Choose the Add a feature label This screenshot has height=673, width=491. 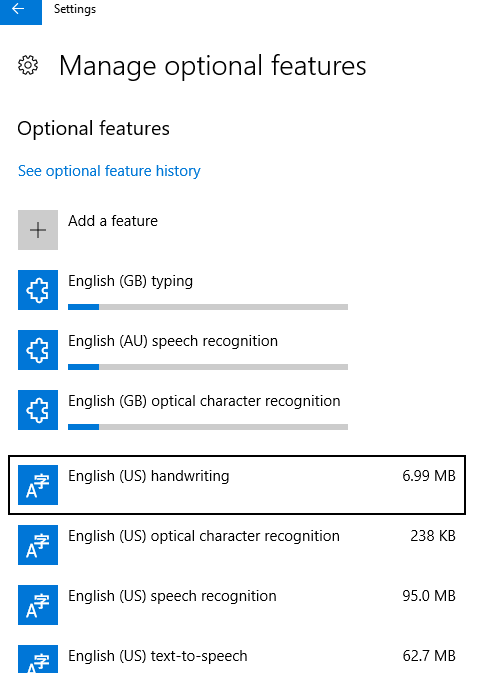coord(113,221)
